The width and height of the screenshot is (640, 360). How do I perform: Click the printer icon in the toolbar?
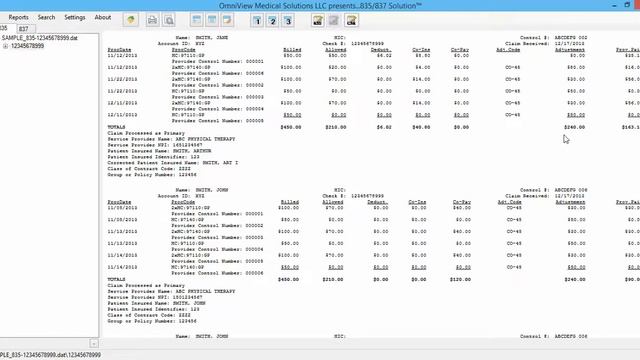point(152,20)
